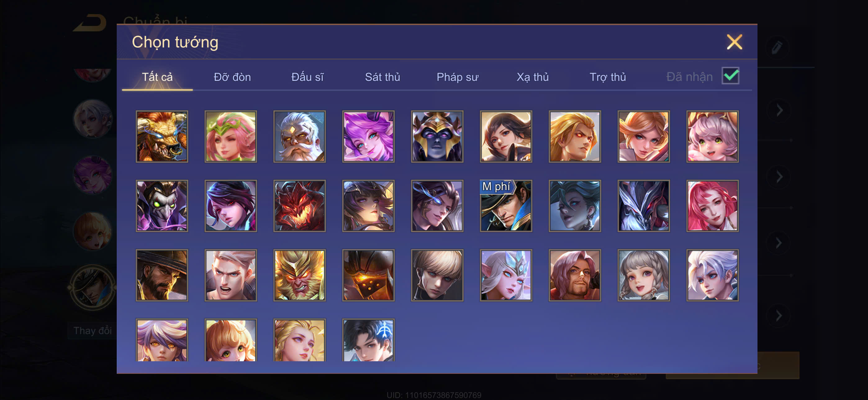868x400 pixels.
Task: View the 'Trợ thủ' tab
Action: (608, 77)
